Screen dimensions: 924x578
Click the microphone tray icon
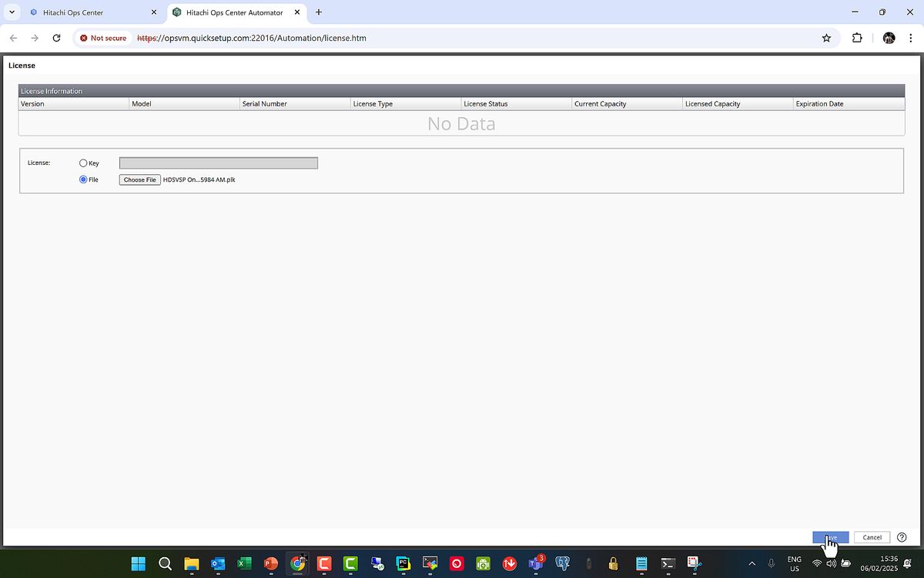(x=771, y=563)
